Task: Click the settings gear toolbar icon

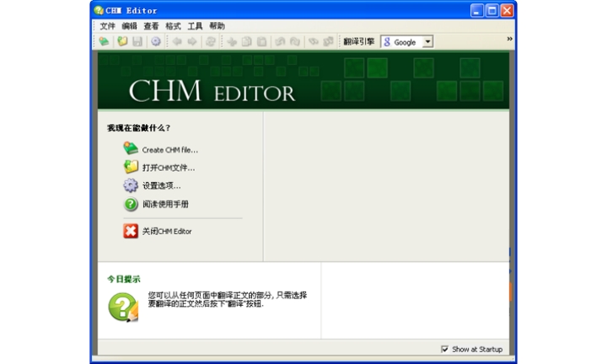Action: point(156,41)
